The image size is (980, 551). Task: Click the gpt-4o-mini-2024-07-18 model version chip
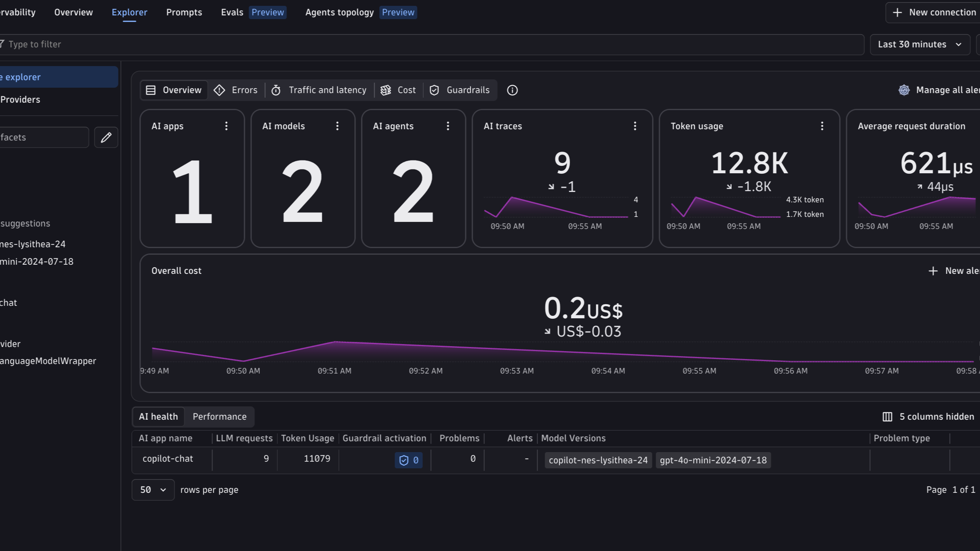pos(713,460)
